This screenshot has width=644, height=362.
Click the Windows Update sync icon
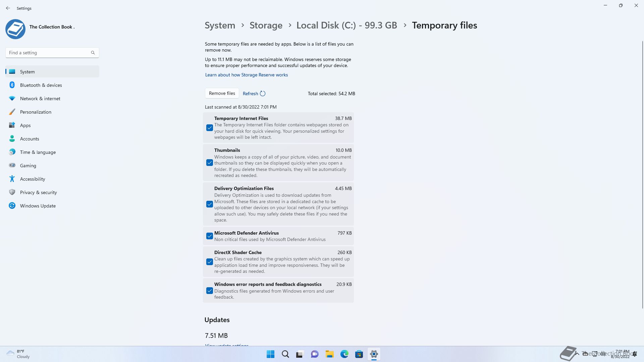point(12,205)
